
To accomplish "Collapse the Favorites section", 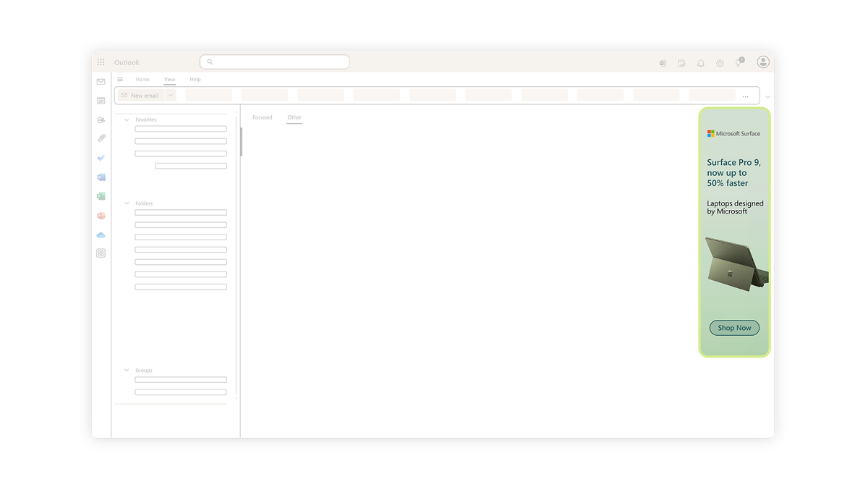I will coord(127,119).
